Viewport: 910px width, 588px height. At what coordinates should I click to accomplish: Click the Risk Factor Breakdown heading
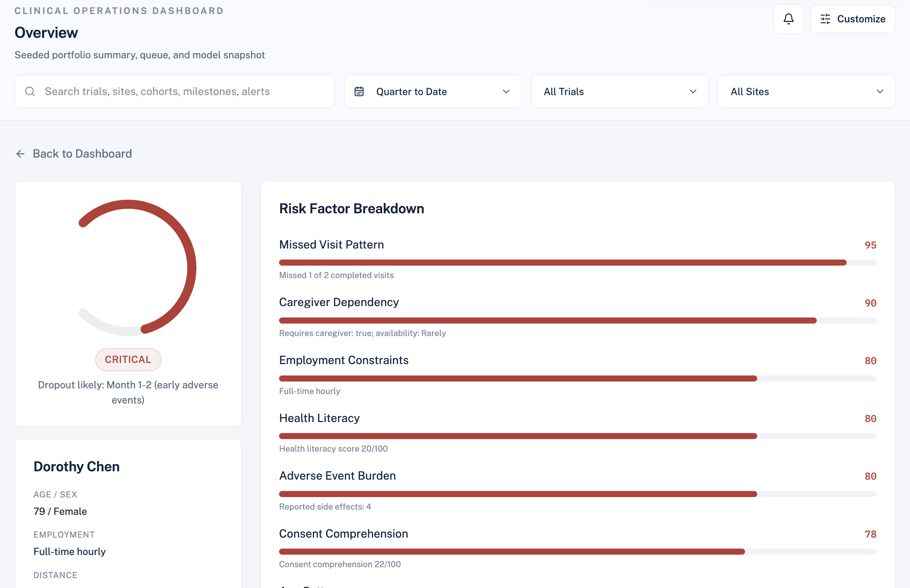pos(351,209)
